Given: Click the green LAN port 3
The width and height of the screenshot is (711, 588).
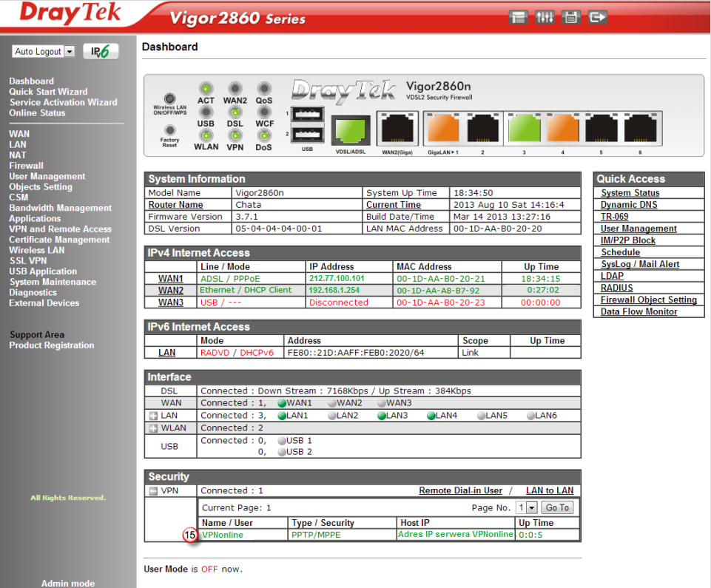Looking at the screenshot, I should click(x=524, y=128).
